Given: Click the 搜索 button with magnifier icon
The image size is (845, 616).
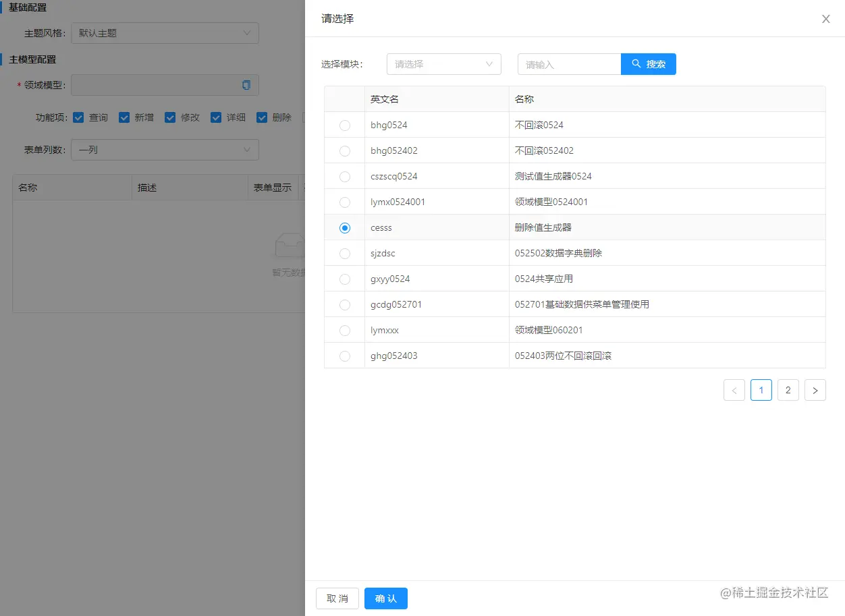Looking at the screenshot, I should click(649, 64).
